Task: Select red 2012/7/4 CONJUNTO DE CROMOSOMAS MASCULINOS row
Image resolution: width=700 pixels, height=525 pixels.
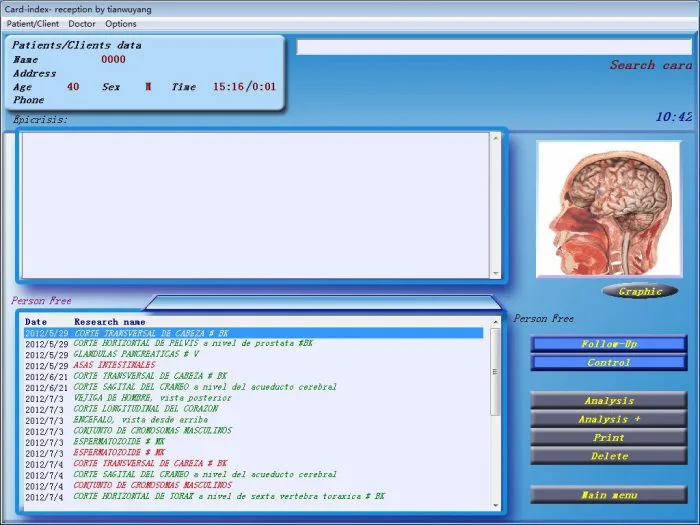Action: (254, 486)
